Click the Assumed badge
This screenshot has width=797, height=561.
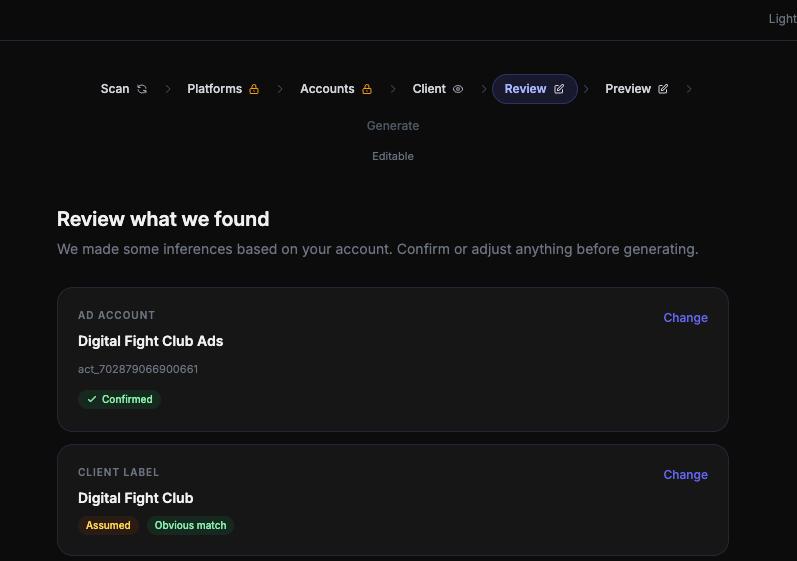tap(108, 525)
